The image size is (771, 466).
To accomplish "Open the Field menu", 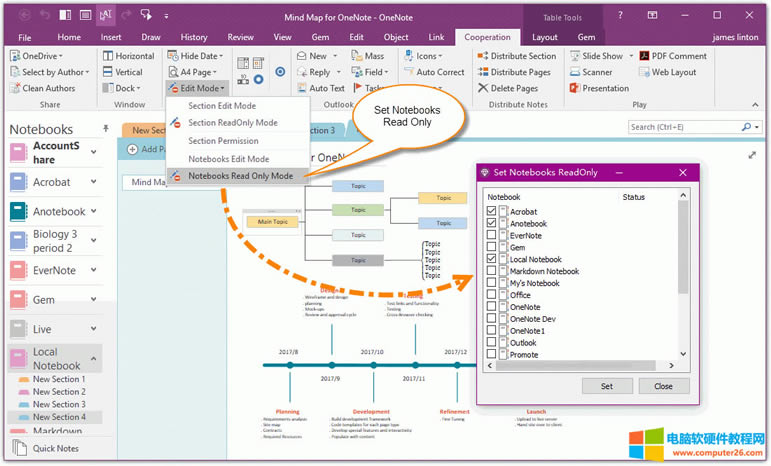I will click(x=370, y=72).
